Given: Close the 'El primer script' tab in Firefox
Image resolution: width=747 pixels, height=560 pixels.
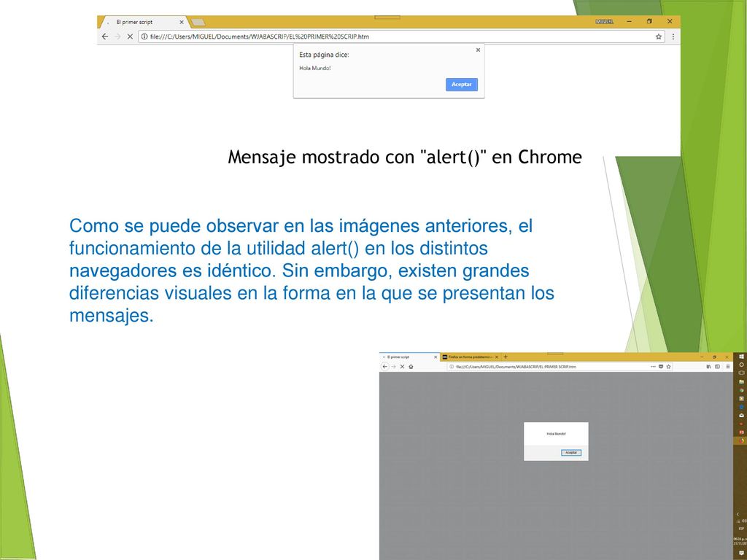Looking at the screenshot, I should click(x=436, y=357).
